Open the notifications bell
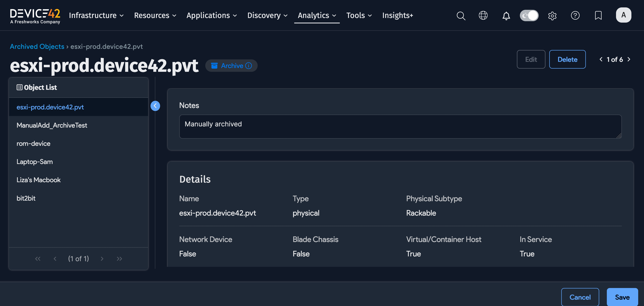644x306 pixels. pos(506,16)
